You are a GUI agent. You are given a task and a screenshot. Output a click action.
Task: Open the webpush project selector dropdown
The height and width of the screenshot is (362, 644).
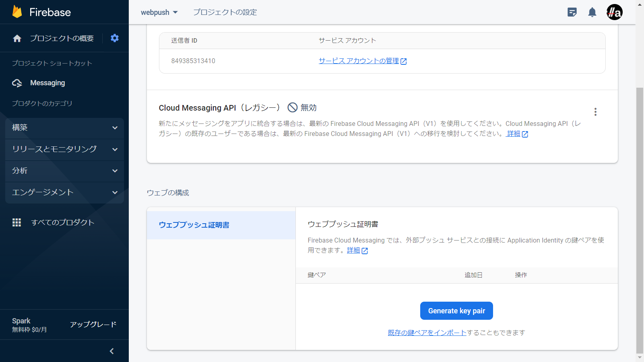click(x=159, y=12)
